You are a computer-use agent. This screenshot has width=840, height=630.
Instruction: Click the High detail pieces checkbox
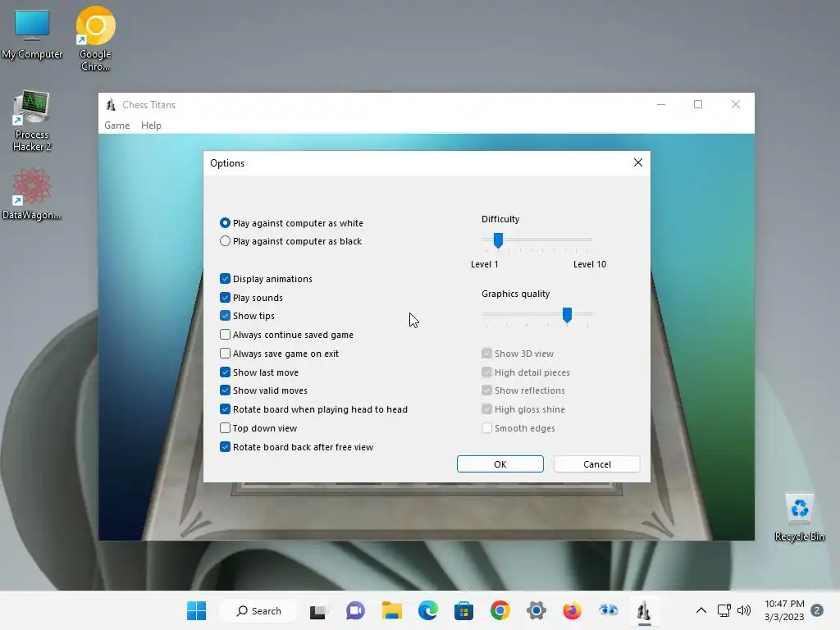click(x=486, y=372)
